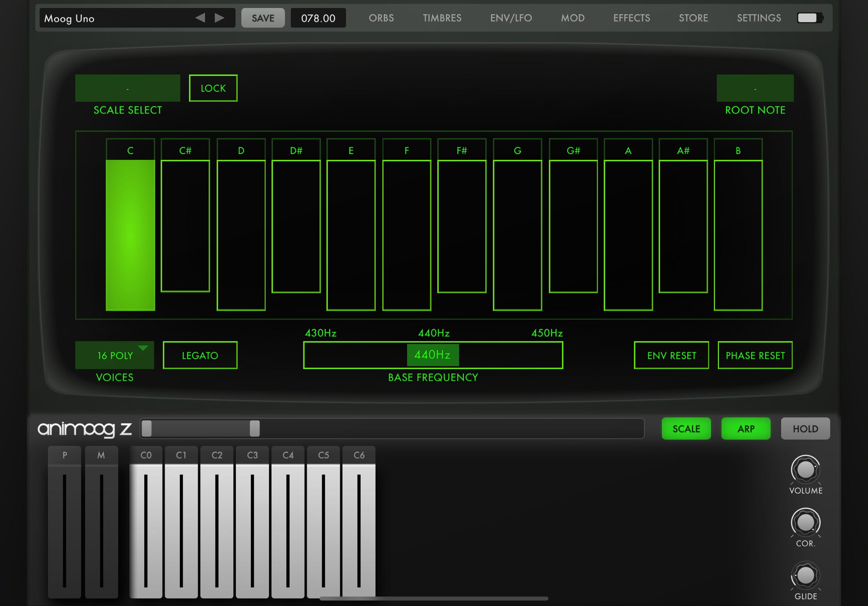Enable the G# note bar

pyautogui.click(x=573, y=226)
